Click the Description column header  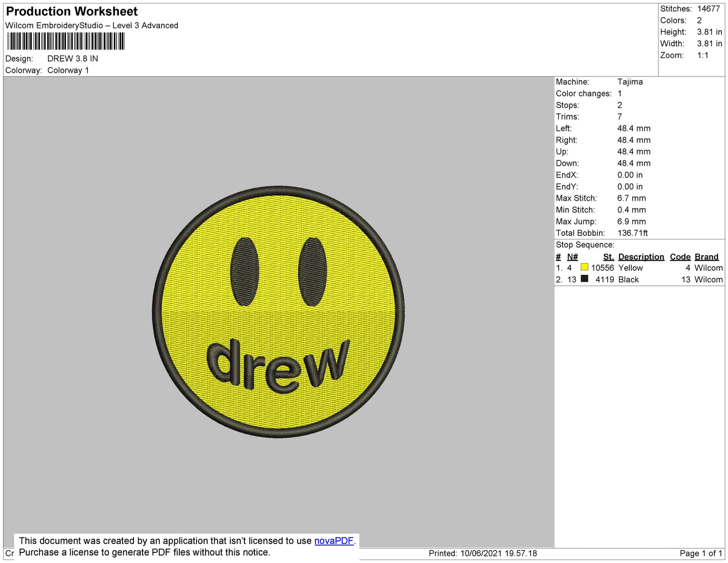[641, 257]
